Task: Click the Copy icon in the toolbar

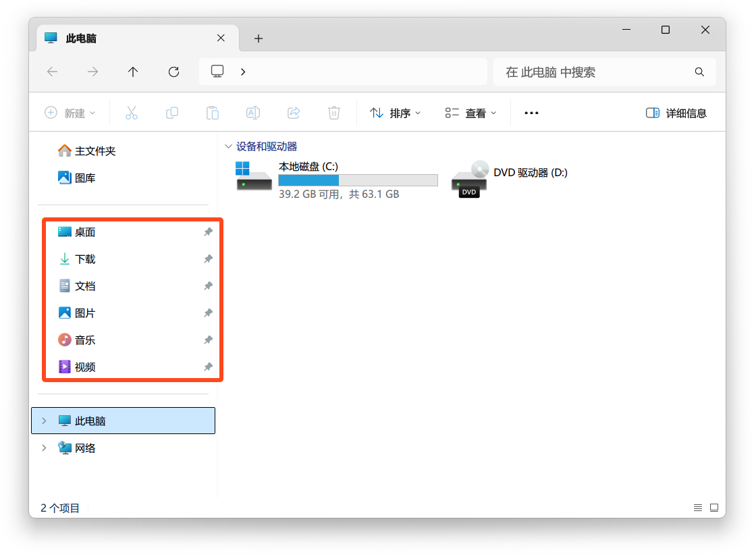Action: pyautogui.click(x=172, y=113)
